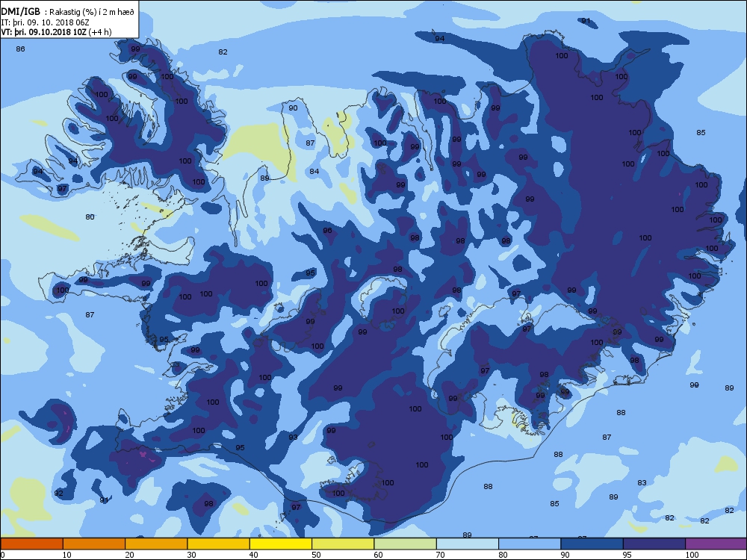Image resolution: width=747 pixels, height=560 pixels.
Task: Click the legend tick label '40'
Action: point(253,555)
